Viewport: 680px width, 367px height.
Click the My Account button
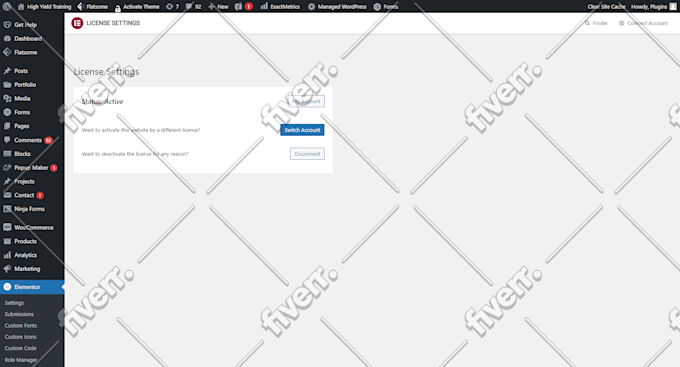pos(306,101)
